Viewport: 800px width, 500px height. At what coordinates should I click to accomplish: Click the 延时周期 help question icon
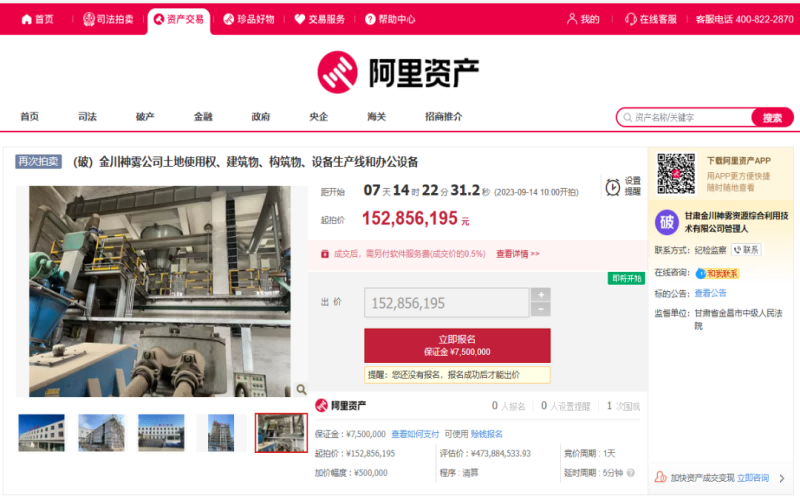coord(631,472)
